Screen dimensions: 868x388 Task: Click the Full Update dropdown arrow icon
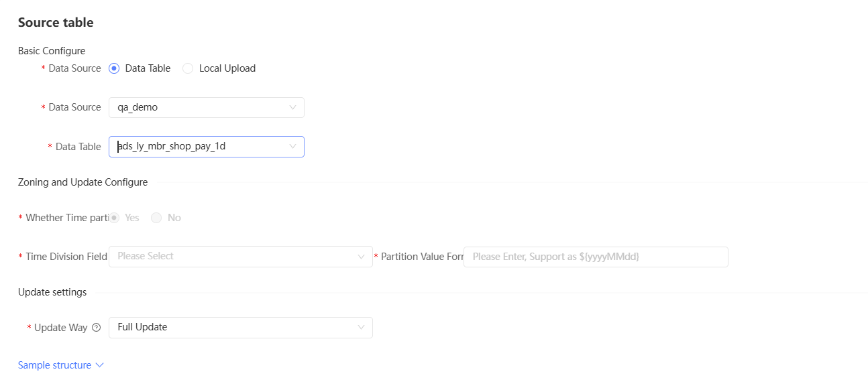pyautogui.click(x=361, y=328)
